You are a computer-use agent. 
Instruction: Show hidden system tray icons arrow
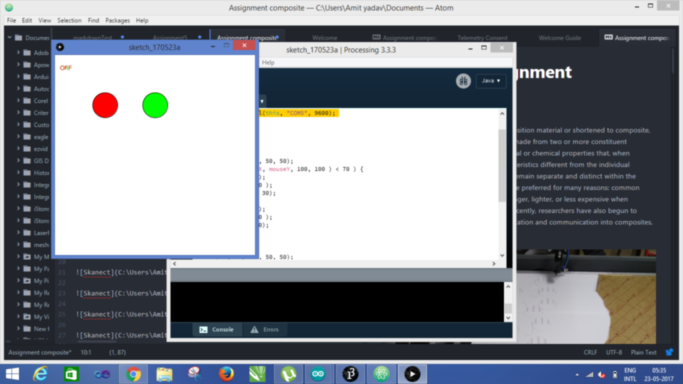(x=577, y=374)
